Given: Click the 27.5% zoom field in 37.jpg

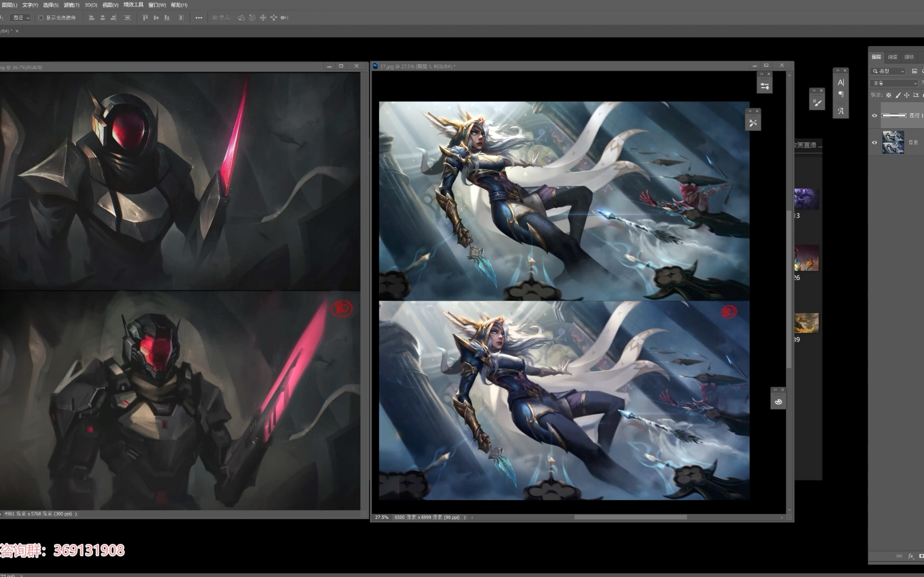Looking at the screenshot, I should 381,518.
